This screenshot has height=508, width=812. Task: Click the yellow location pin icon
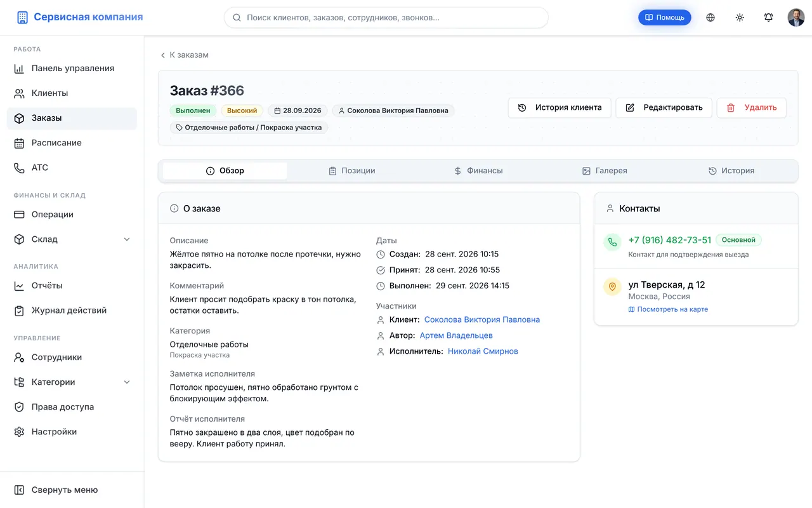[x=612, y=287]
